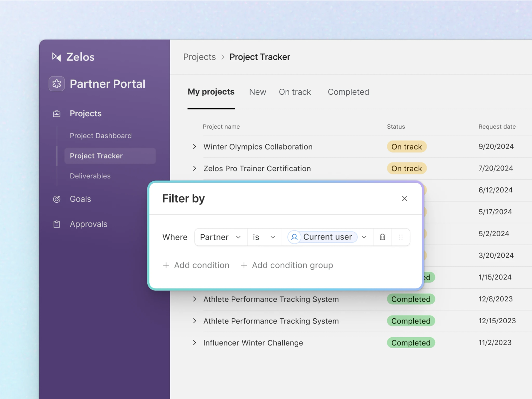Click Add condition group
This screenshot has height=399, width=532.
(287, 265)
